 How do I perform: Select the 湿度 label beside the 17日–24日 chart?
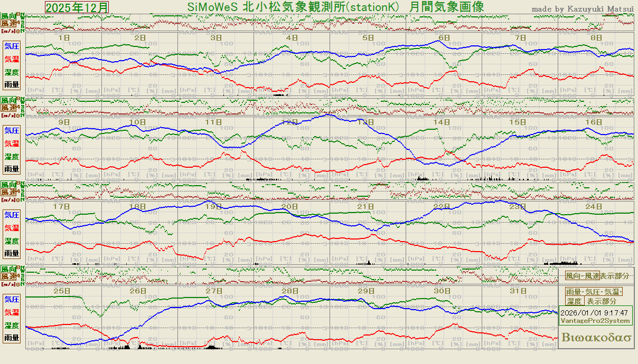click(12, 241)
